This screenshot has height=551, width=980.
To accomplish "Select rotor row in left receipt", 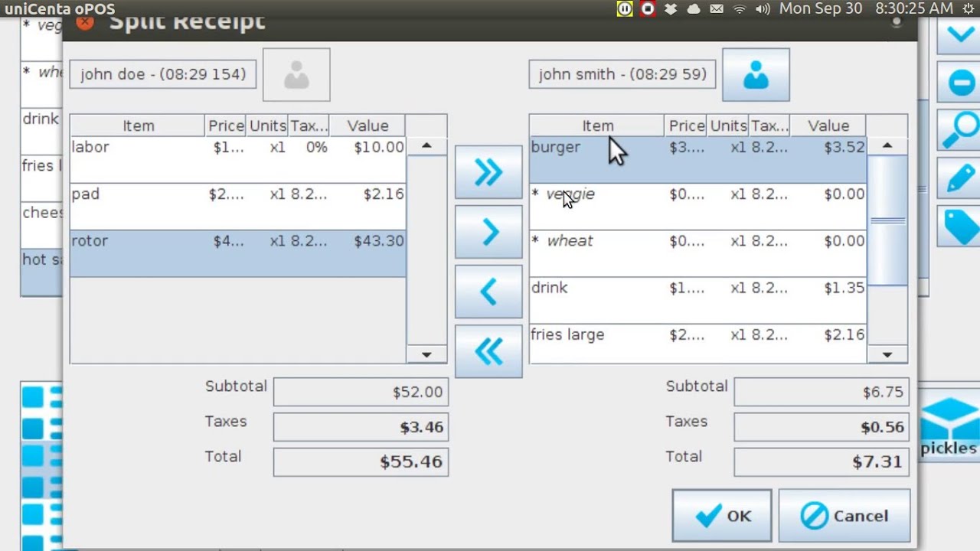I will pyautogui.click(x=237, y=253).
